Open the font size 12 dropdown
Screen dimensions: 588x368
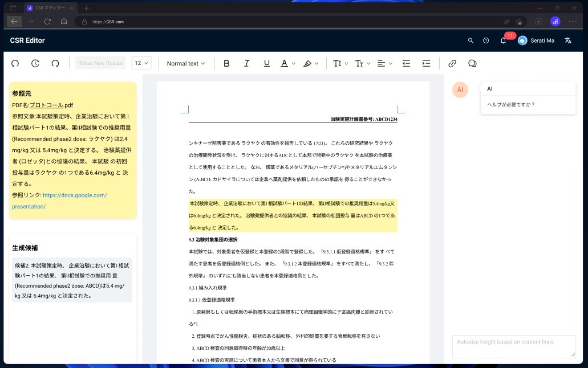(x=141, y=63)
